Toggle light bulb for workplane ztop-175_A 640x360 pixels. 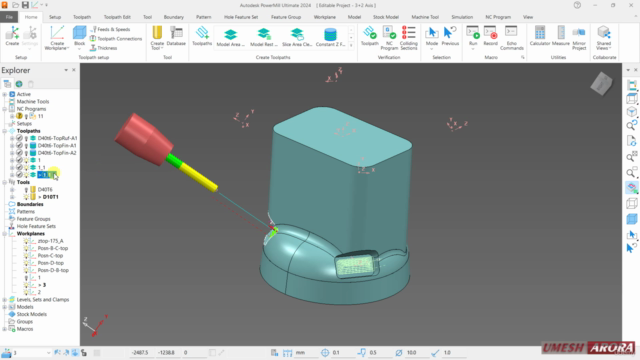[x=26, y=241]
